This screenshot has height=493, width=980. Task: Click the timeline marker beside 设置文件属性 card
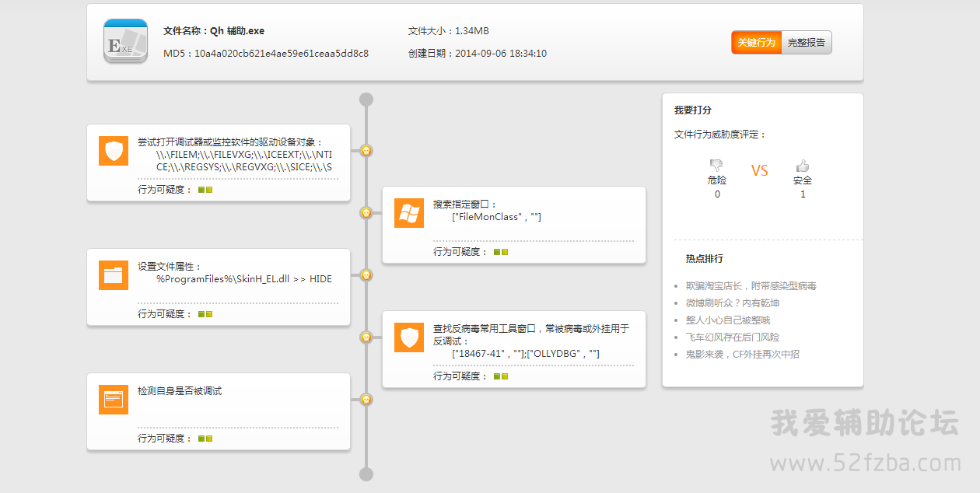coord(366,274)
